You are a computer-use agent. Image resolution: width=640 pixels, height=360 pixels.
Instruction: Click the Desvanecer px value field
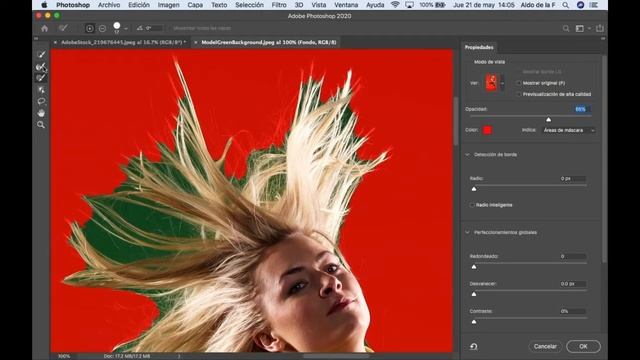573,284
